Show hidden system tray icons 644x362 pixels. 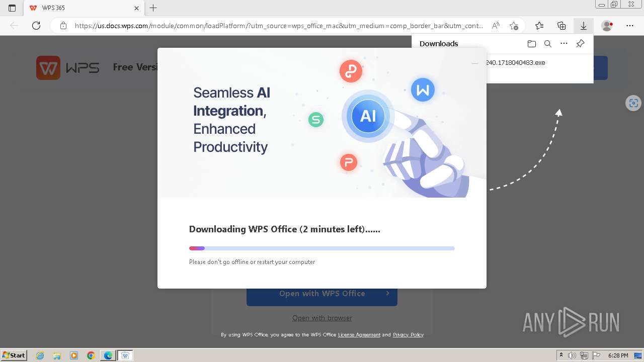561,355
